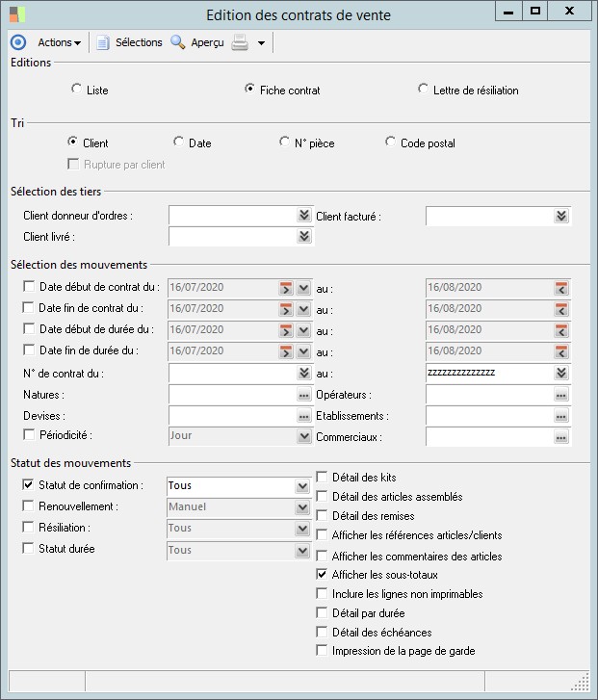This screenshot has width=598, height=700.
Task: Uncheck Afficher les sous-totaux
Action: [x=323, y=575]
